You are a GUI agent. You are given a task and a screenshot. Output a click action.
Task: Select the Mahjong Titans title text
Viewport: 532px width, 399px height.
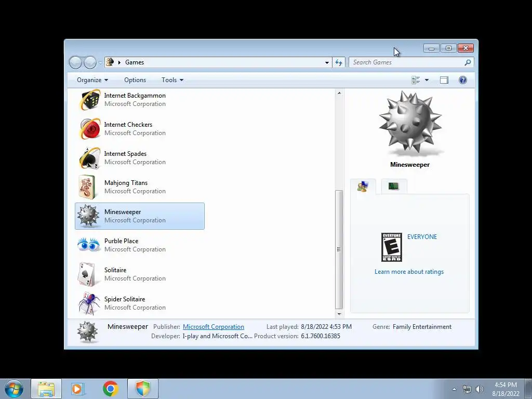point(126,183)
